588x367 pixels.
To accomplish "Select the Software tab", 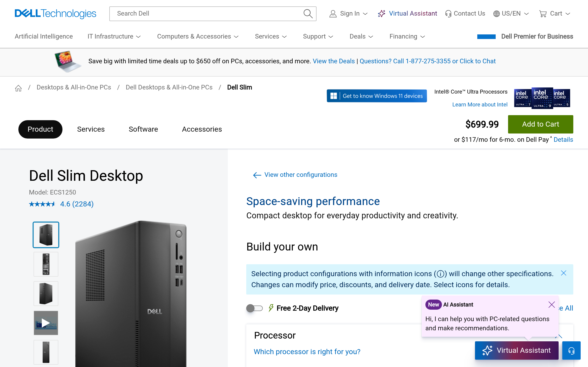I will [143, 129].
